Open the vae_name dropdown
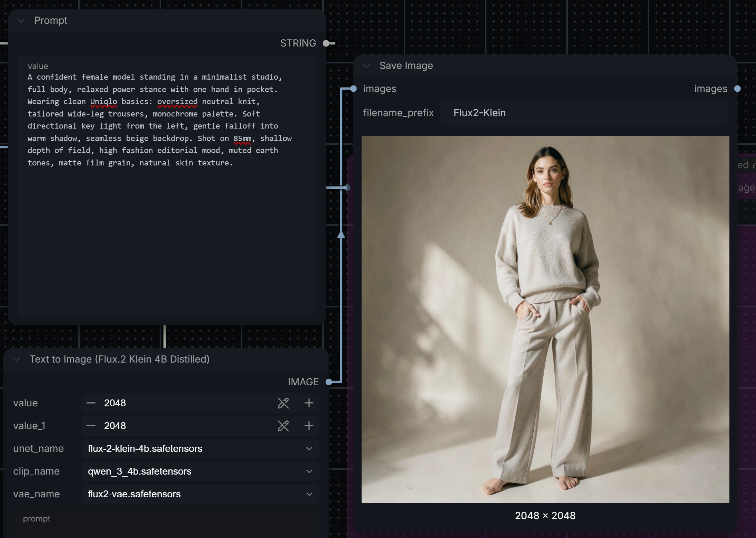The image size is (756, 538). [x=200, y=494]
